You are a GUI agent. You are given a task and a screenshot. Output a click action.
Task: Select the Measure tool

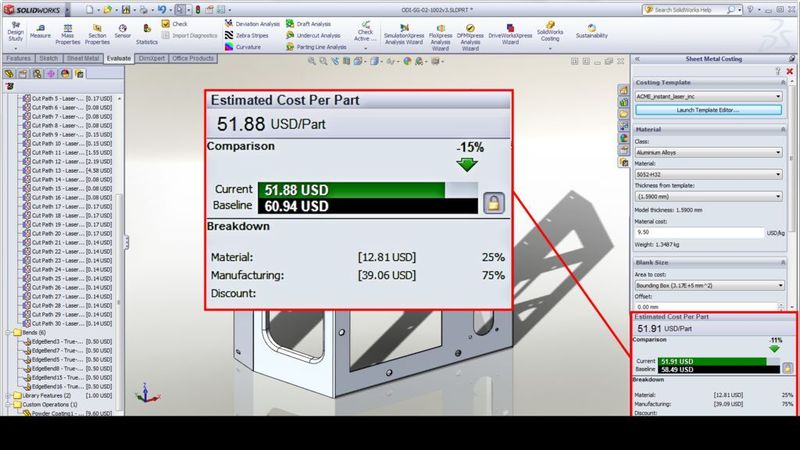point(40,32)
